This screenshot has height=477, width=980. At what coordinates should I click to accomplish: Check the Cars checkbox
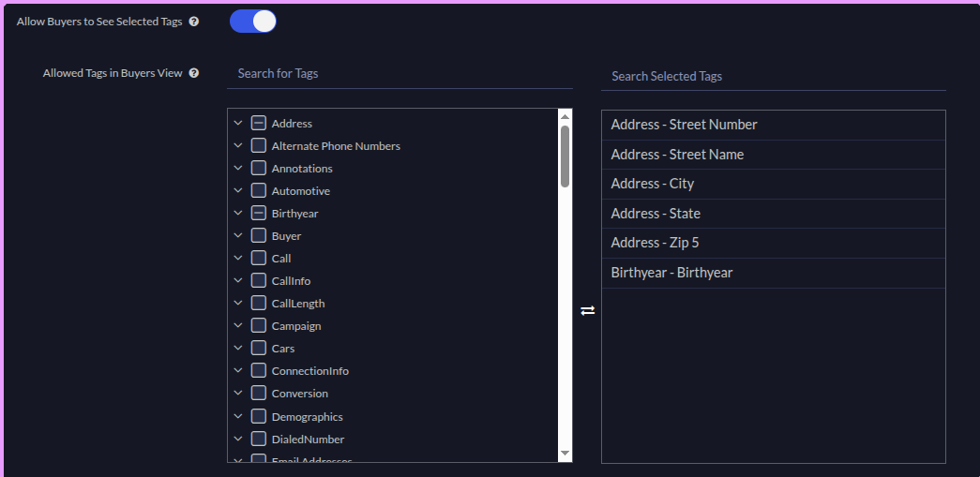[x=259, y=348]
